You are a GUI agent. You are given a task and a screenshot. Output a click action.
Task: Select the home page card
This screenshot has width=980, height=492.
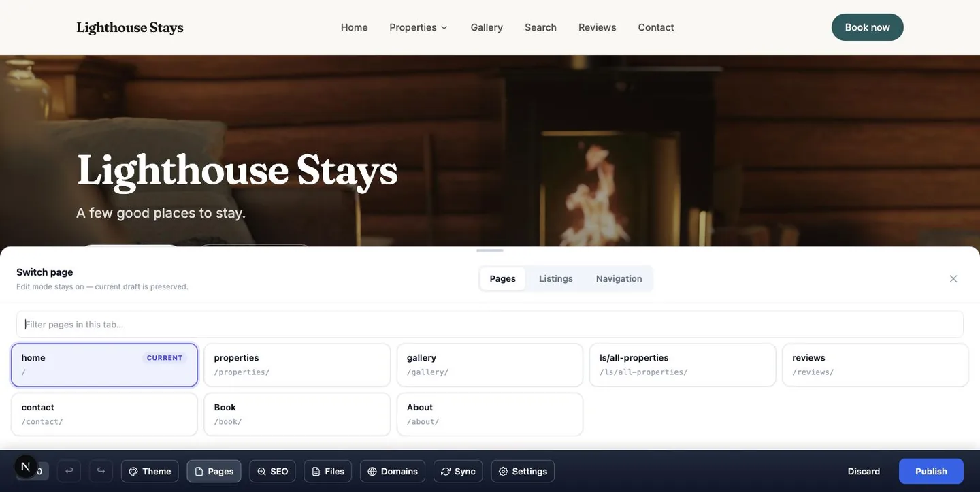pos(104,365)
